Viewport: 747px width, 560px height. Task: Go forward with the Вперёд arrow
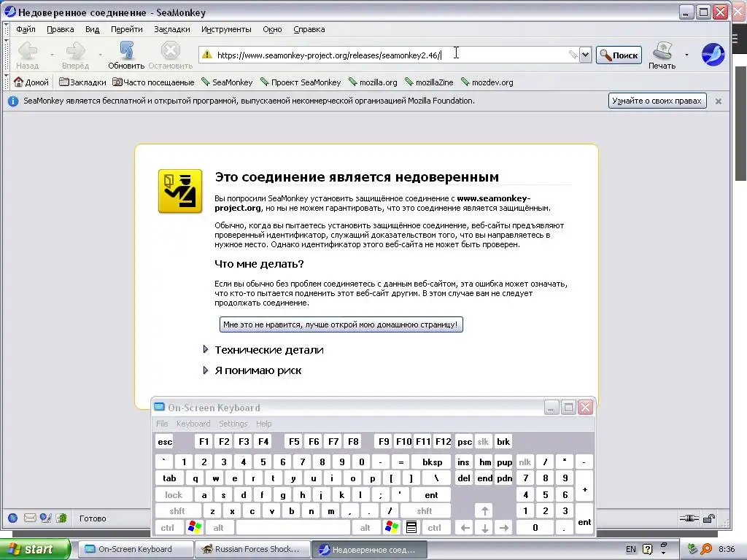[75, 55]
